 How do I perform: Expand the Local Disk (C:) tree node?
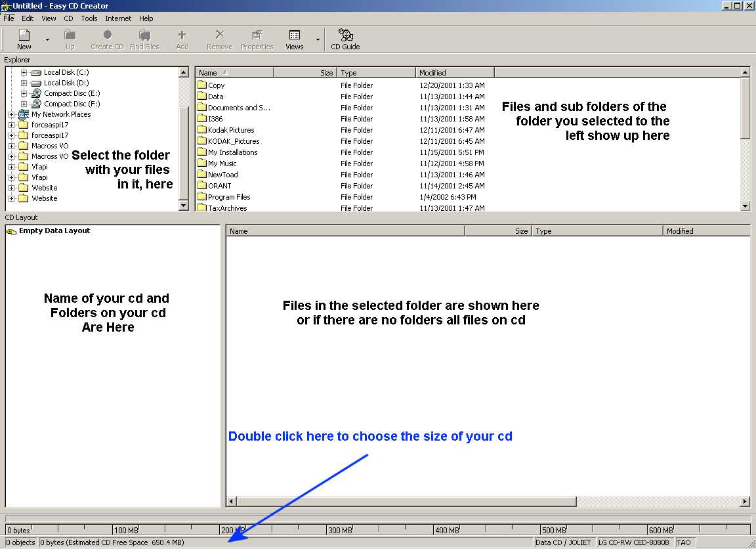click(24, 72)
